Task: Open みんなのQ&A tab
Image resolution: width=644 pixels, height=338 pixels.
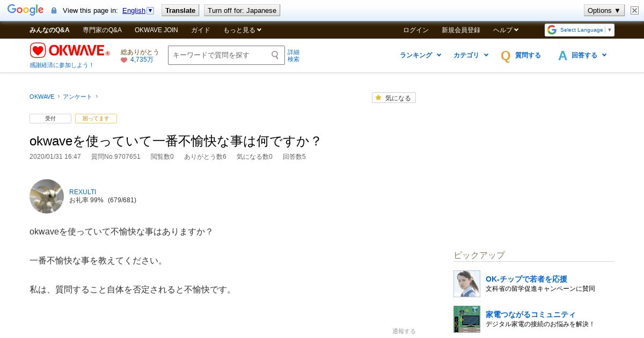Action: [49, 30]
